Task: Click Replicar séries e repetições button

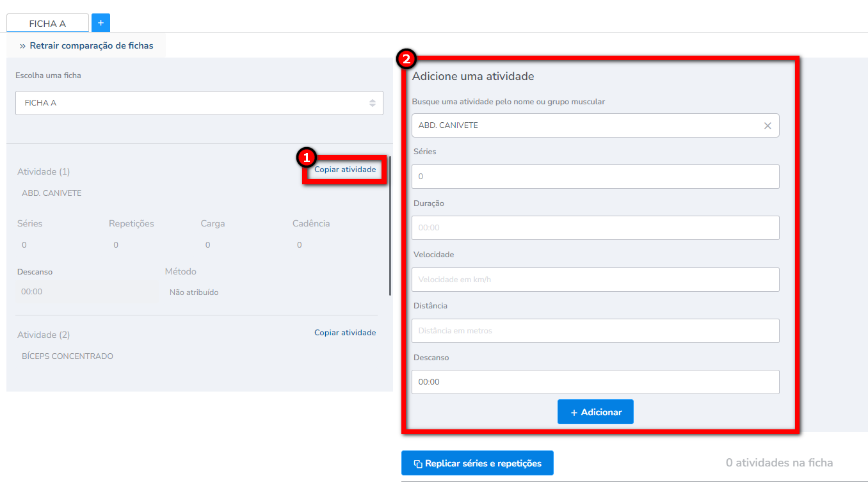Action: 477,463
